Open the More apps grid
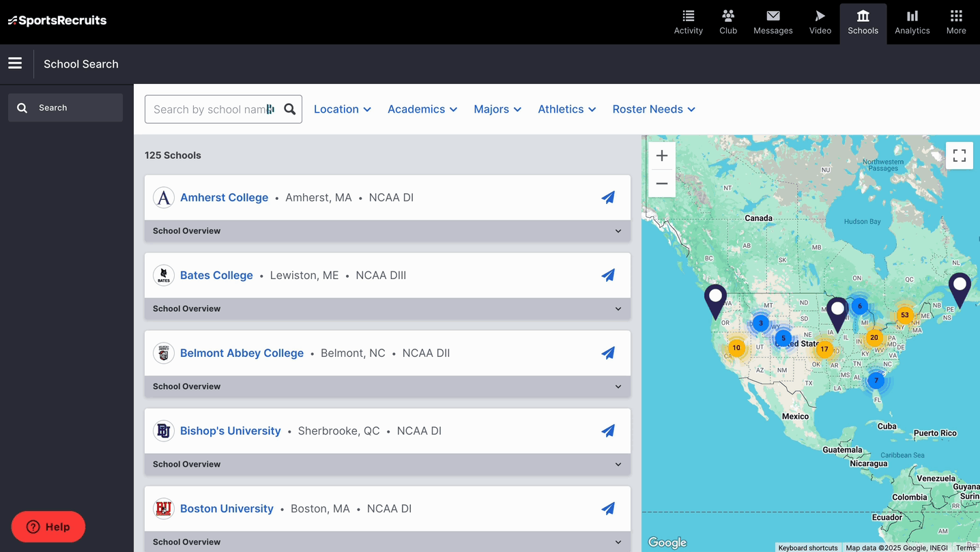Viewport: 980px width, 552px height. (x=955, y=23)
